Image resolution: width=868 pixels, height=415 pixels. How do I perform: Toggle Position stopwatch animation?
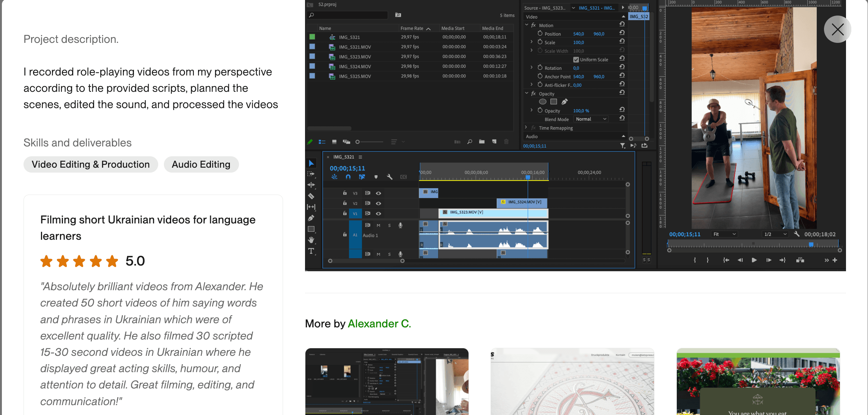tap(540, 33)
